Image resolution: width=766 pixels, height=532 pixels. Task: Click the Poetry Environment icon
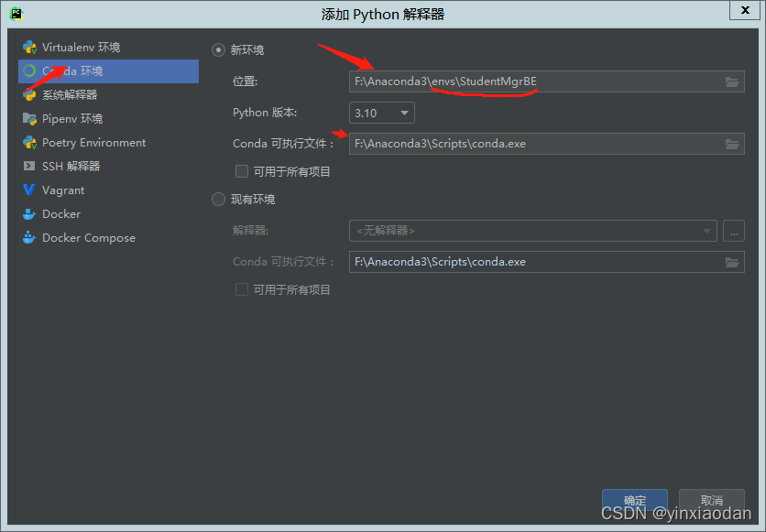click(x=30, y=143)
